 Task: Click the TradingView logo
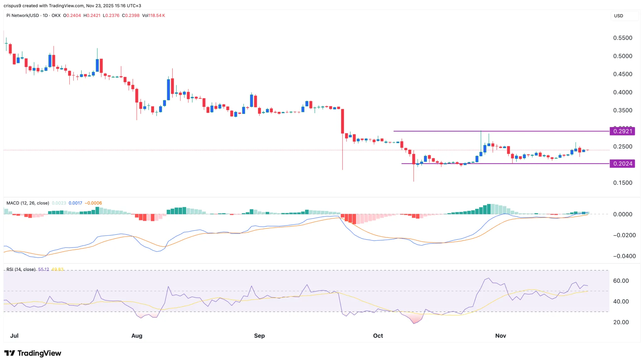33,353
